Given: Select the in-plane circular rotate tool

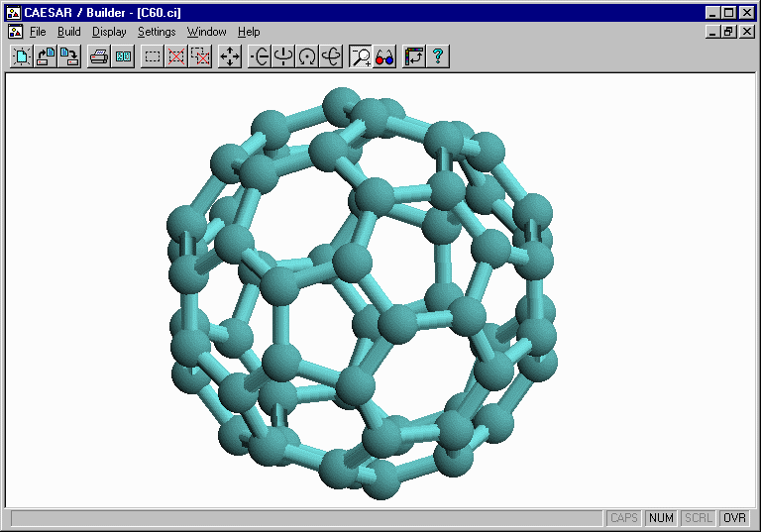Looking at the screenshot, I should (x=307, y=56).
